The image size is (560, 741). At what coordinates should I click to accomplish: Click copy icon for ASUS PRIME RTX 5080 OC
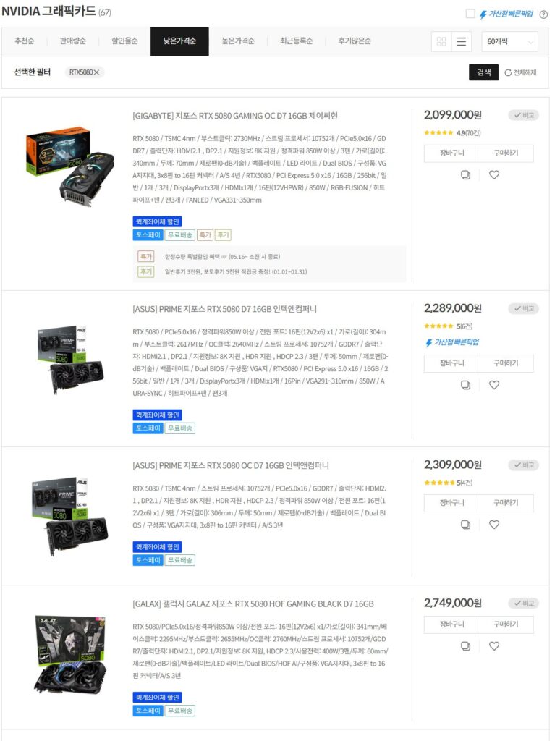click(465, 525)
